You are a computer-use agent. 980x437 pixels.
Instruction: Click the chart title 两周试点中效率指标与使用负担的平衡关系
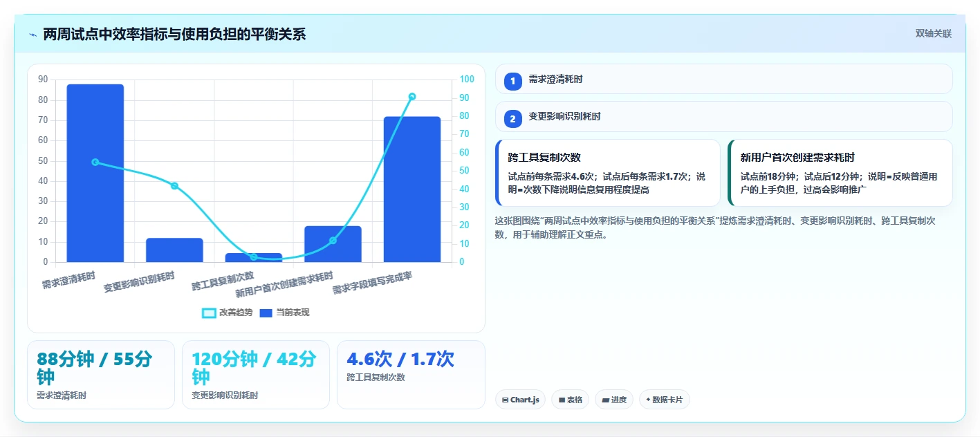tap(174, 35)
